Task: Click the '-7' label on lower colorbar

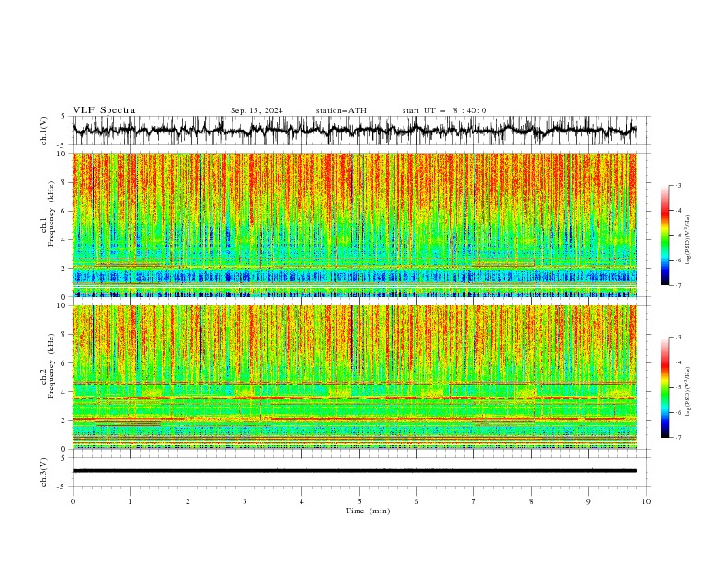Action: [677, 438]
